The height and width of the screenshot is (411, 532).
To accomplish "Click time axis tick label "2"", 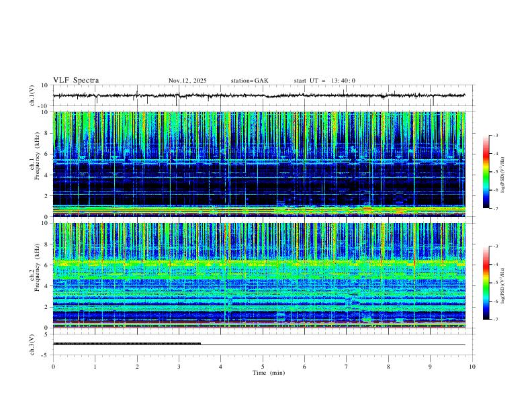I will click(x=137, y=367).
